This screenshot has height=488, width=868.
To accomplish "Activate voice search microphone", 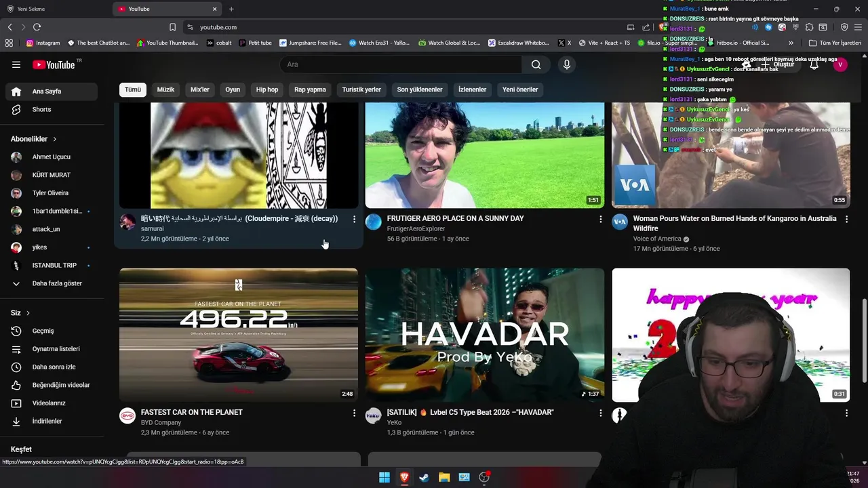I will tap(567, 64).
